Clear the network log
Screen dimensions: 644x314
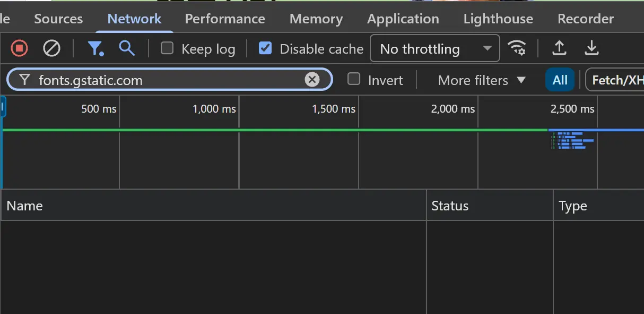click(x=51, y=49)
